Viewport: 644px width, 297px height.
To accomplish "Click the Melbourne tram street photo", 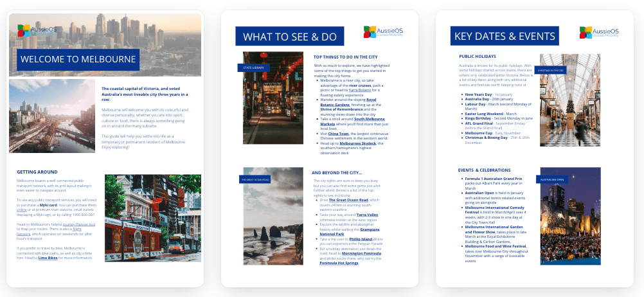I will [x=152, y=217].
